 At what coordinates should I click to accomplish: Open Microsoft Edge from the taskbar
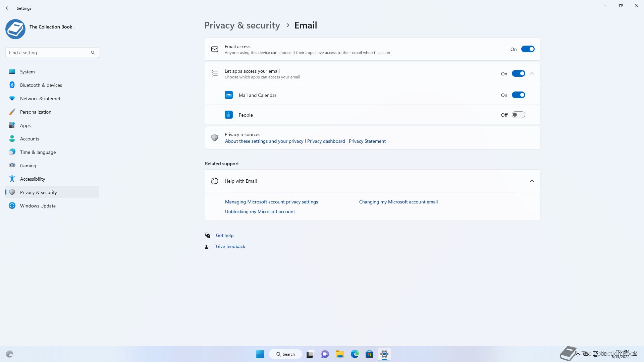click(355, 354)
